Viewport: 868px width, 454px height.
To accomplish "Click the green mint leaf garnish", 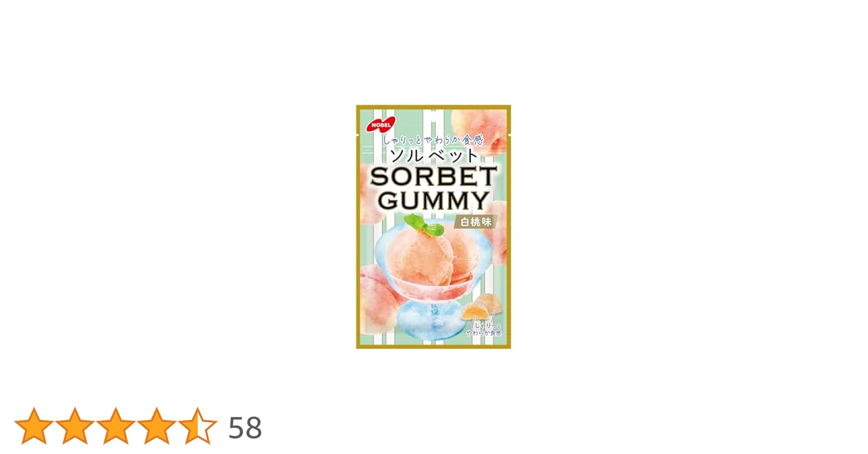I will 424,225.
